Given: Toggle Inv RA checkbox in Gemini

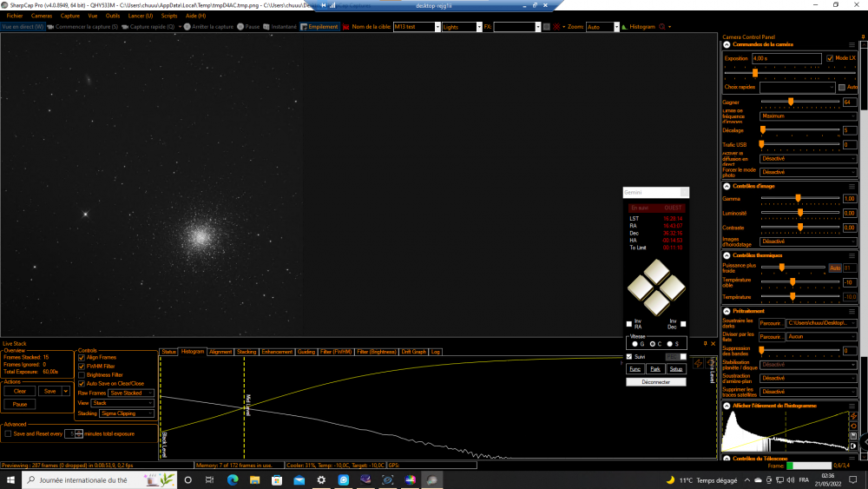Looking at the screenshot, I should (628, 324).
